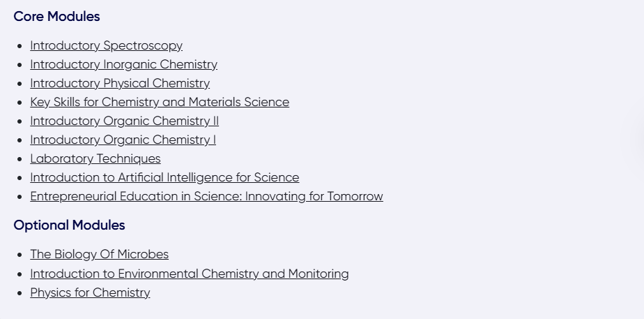Open Introduction to Artificial Intelligence for Science
This screenshot has height=319, width=644.
pos(164,177)
